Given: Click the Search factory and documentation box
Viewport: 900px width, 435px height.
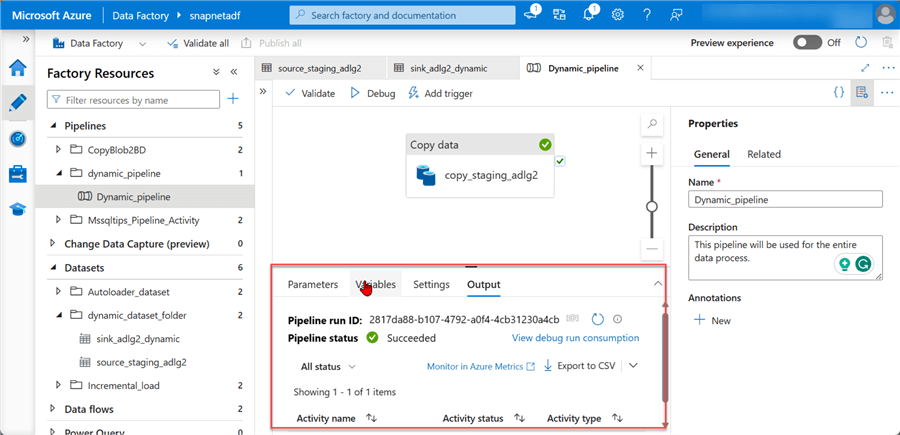Looking at the screenshot, I should coord(402,15).
